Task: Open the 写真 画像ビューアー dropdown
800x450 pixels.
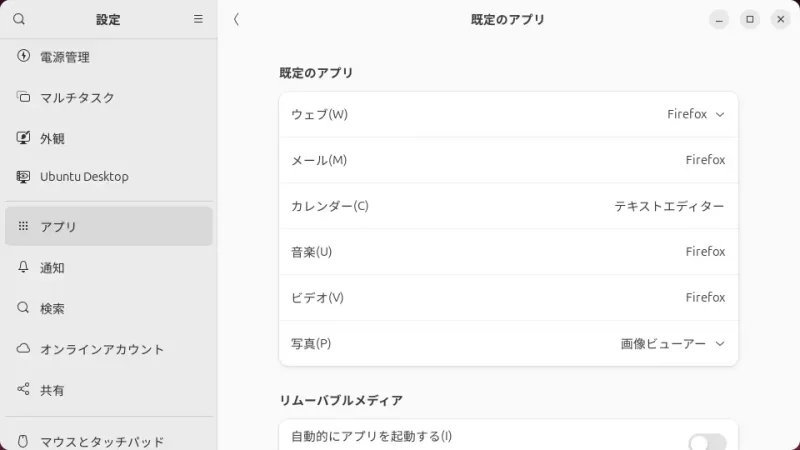Action: point(673,343)
